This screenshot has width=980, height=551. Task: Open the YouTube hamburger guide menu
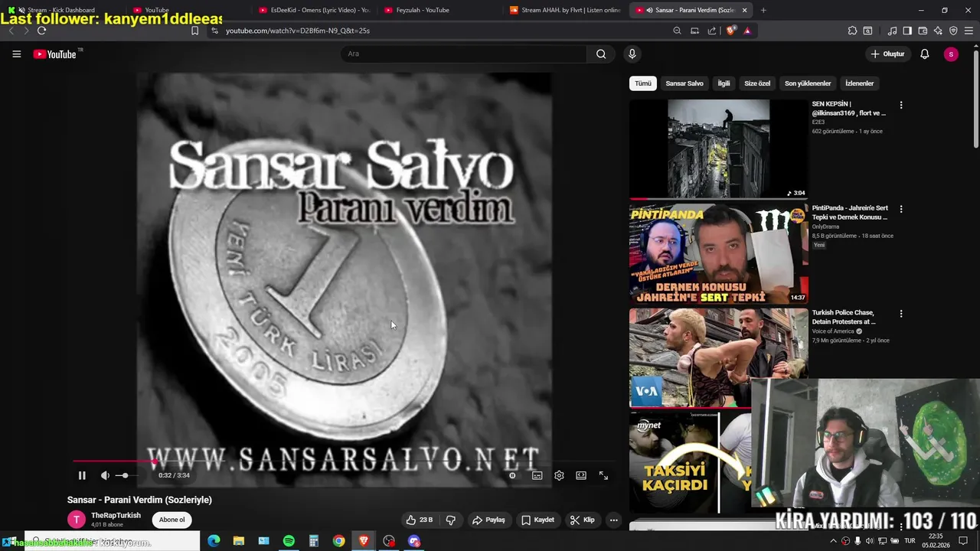coord(16,54)
